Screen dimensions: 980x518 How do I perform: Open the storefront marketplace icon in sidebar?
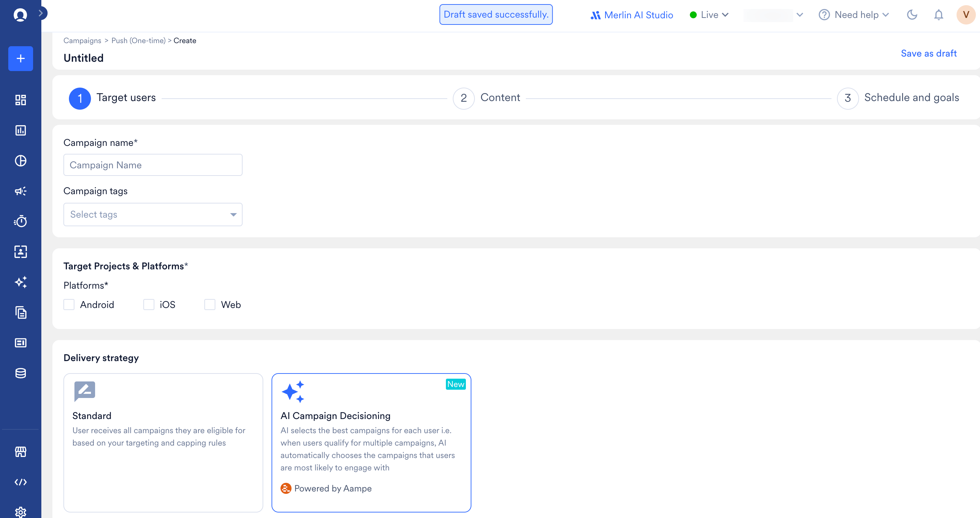click(21, 452)
